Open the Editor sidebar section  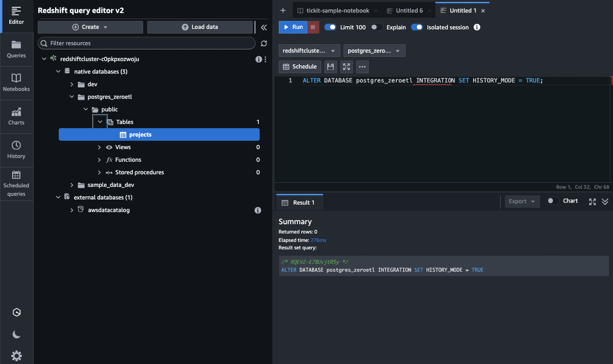click(16, 16)
